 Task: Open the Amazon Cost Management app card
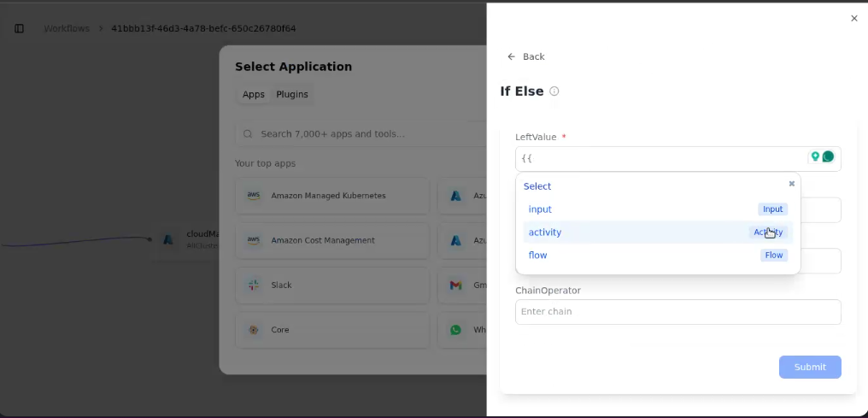(x=332, y=240)
